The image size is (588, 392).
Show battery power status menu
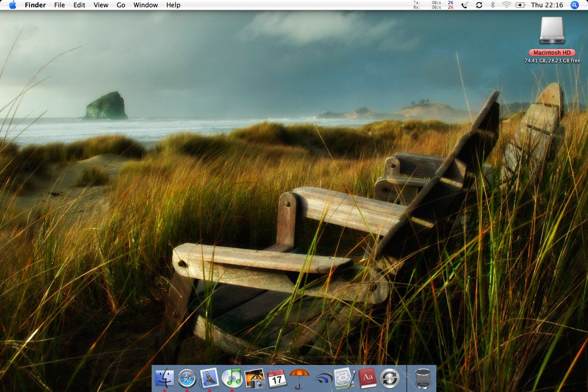(520, 5)
